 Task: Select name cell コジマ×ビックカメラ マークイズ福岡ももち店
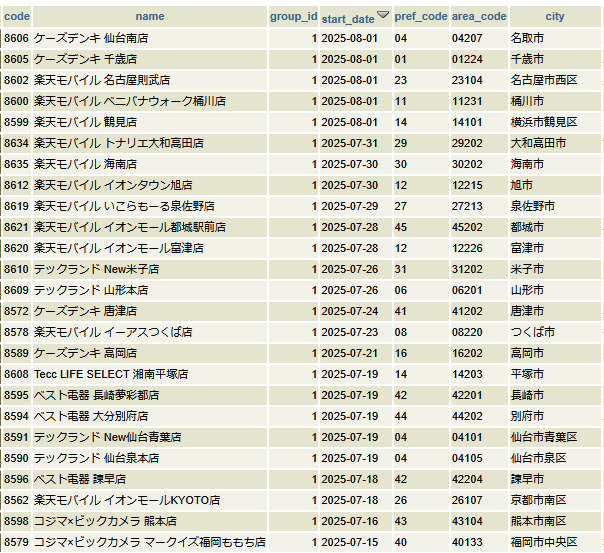(x=150, y=542)
